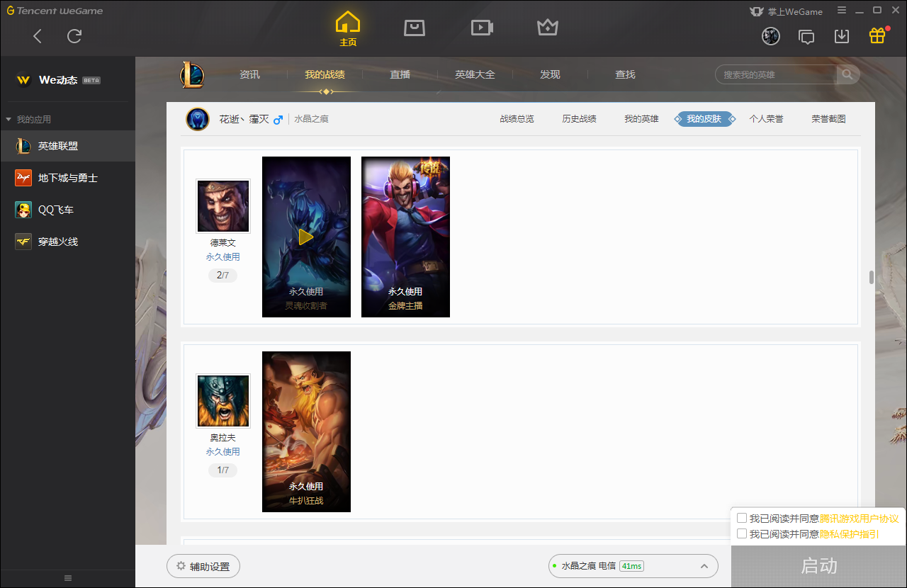Switch to the 我的战绩 tab

(x=325, y=74)
